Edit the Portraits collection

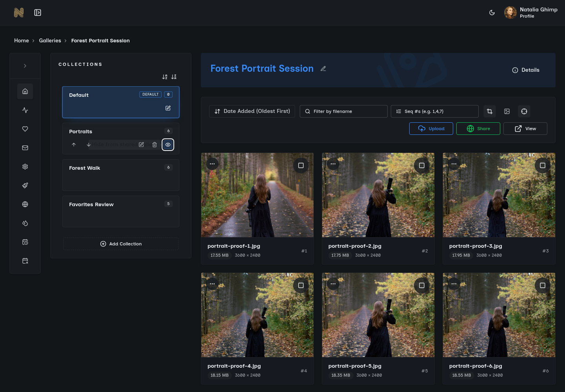(x=141, y=145)
